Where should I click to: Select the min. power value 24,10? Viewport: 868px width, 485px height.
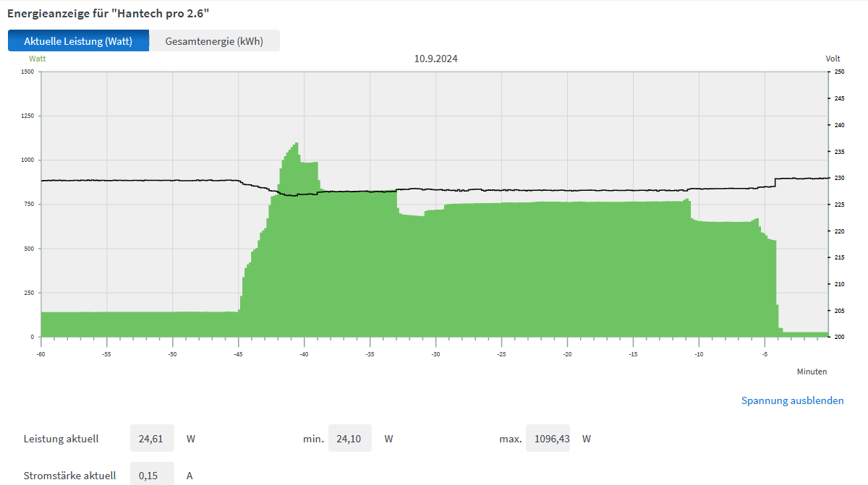[x=350, y=439]
